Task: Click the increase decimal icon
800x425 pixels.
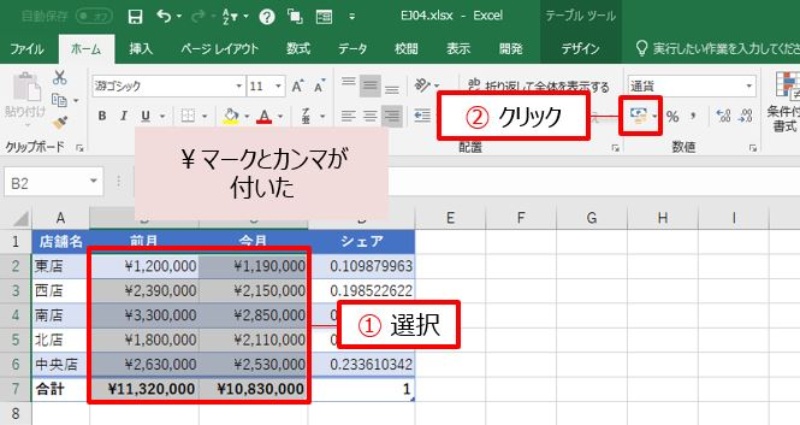Action: [723, 116]
